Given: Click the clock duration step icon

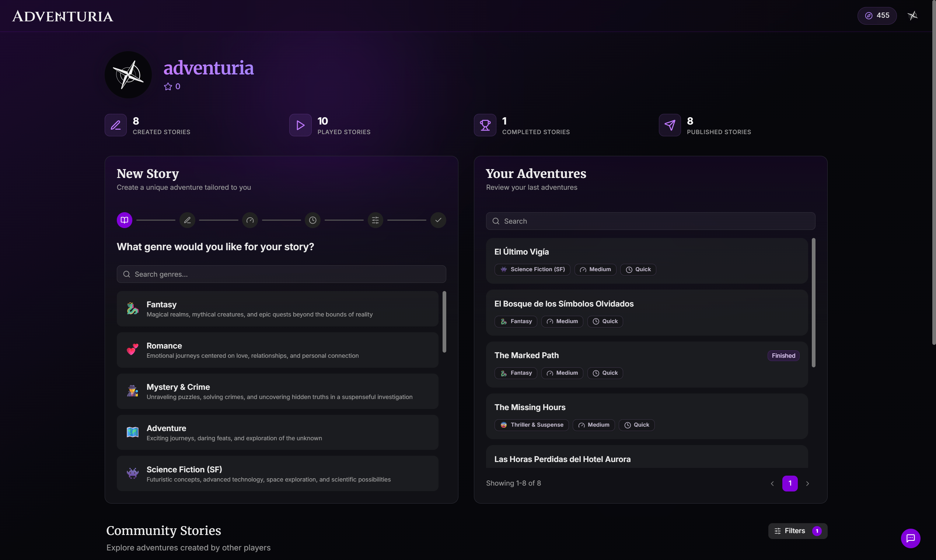Looking at the screenshot, I should [312, 220].
